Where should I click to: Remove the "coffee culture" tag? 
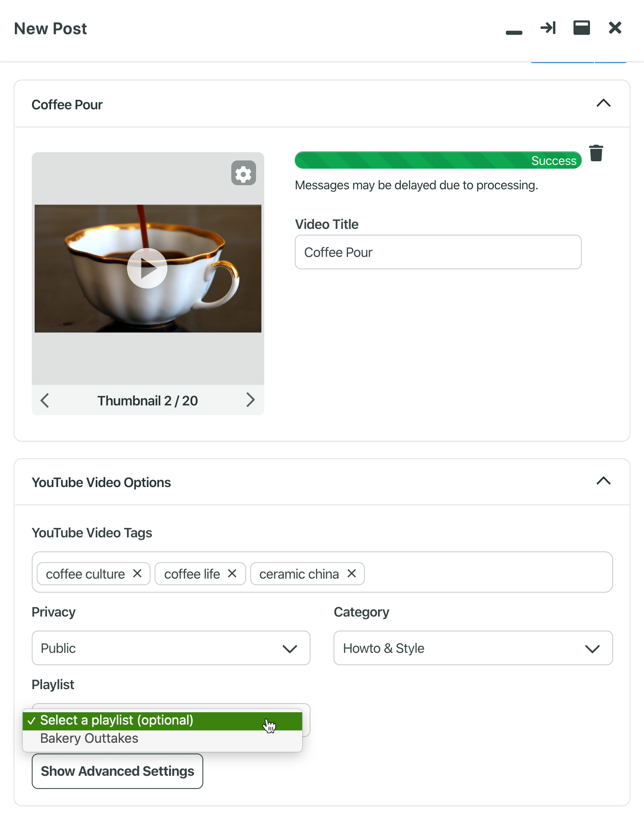click(x=137, y=574)
